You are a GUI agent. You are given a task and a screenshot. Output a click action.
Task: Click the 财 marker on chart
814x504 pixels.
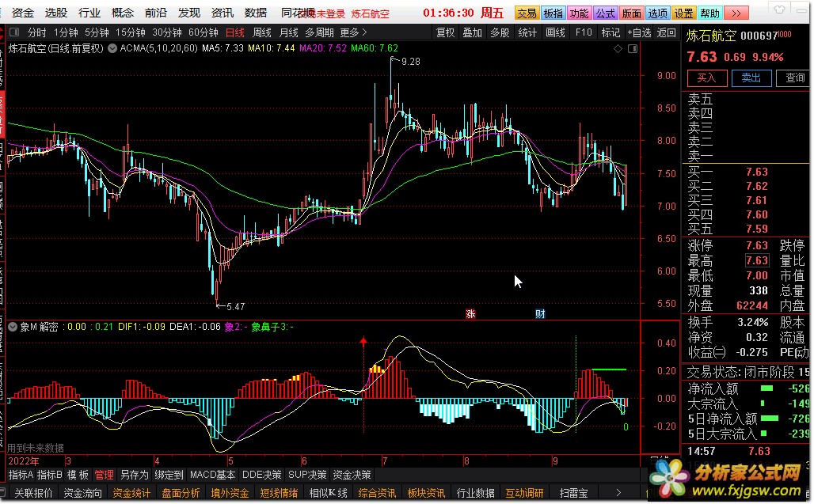click(x=540, y=313)
